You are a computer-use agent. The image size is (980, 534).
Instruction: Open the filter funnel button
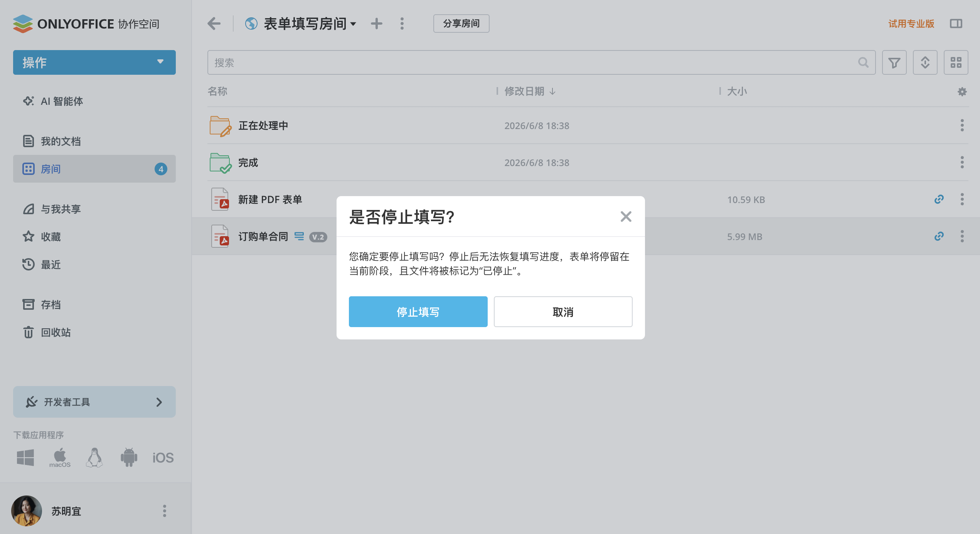tap(894, 62)
